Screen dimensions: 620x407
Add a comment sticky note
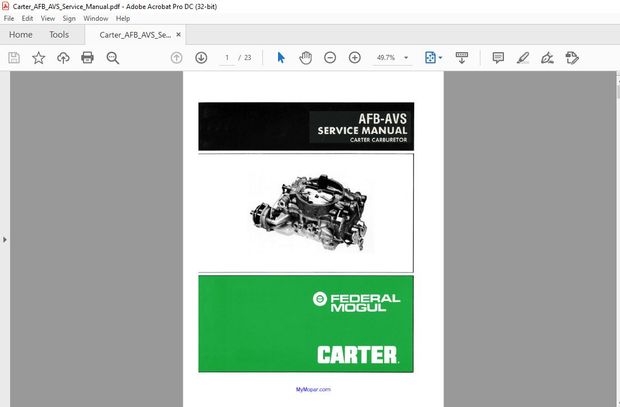click(x=498, y=58)
